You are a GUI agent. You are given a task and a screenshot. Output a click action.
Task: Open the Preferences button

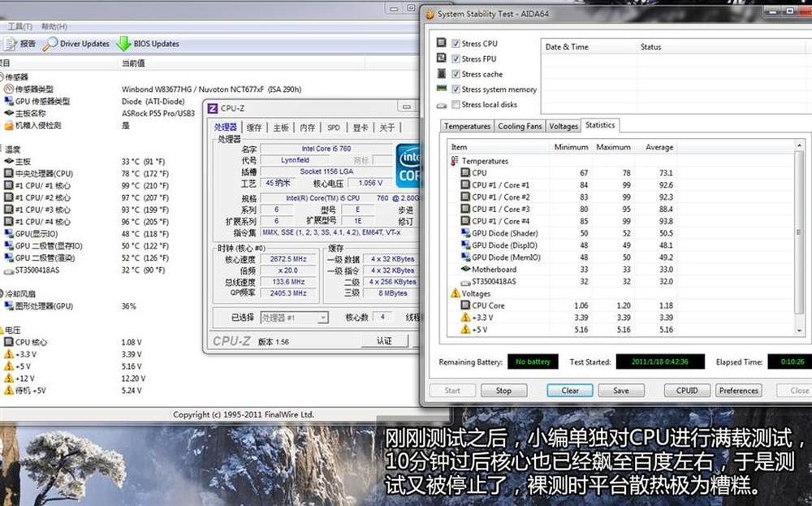738,391
